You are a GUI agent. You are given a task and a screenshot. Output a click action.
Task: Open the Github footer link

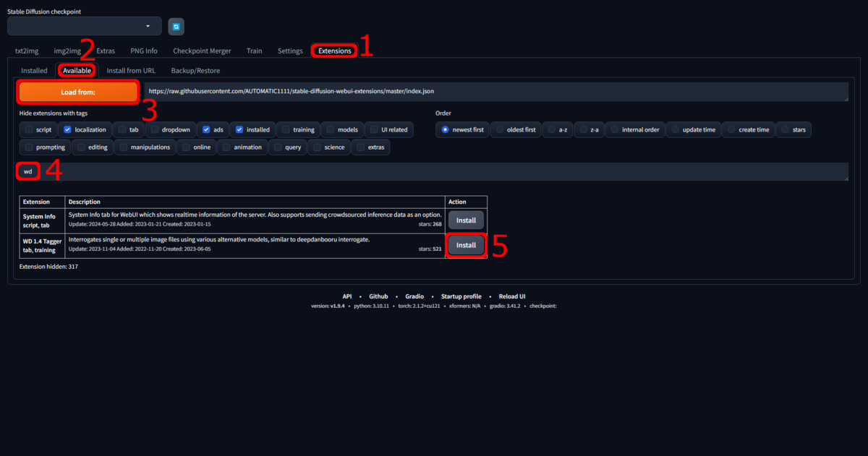[x=378, y=297]
